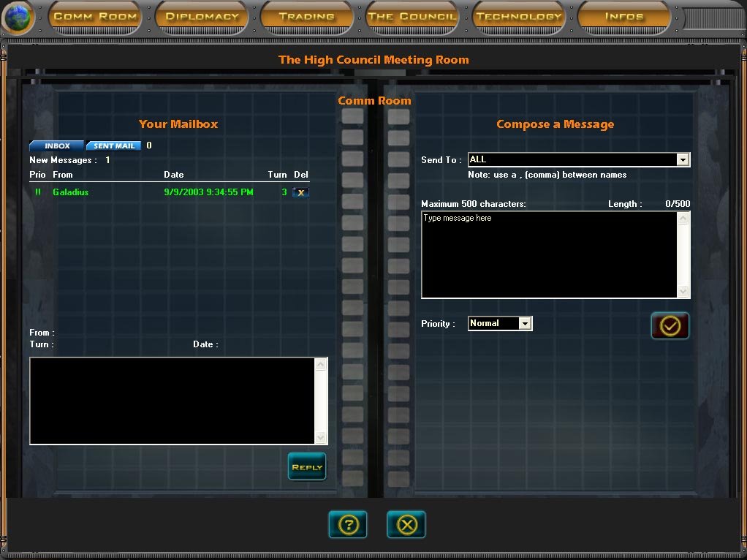Send message with the checkmark icon

(x=670, y=326)
